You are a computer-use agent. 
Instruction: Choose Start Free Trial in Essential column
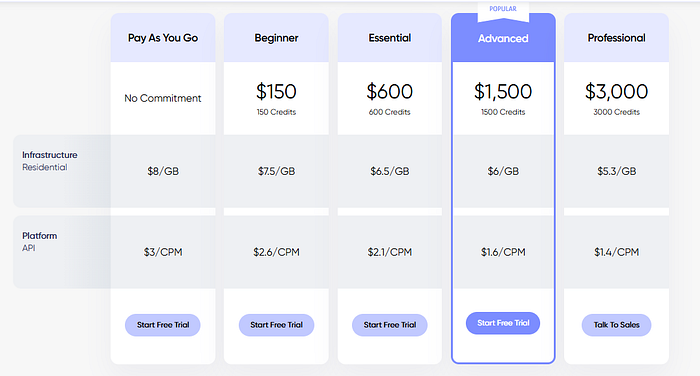390,325
